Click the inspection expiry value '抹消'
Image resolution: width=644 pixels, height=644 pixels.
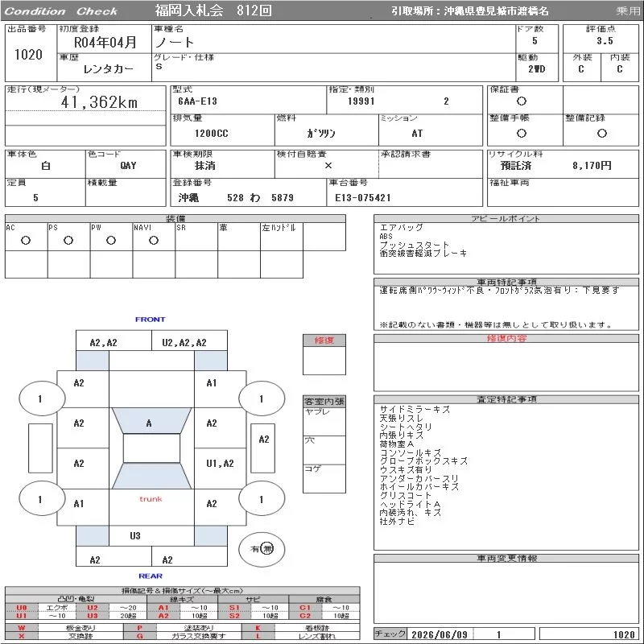point(205,166)
